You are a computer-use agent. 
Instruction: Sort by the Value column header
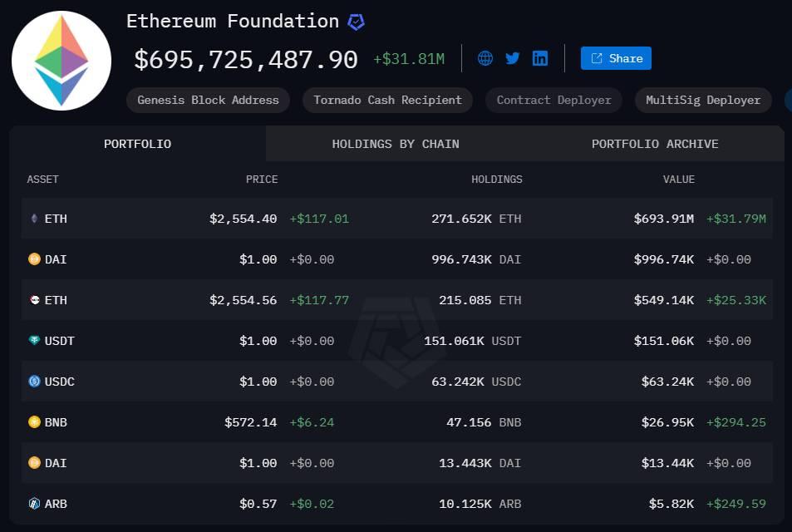click(678, 180)
